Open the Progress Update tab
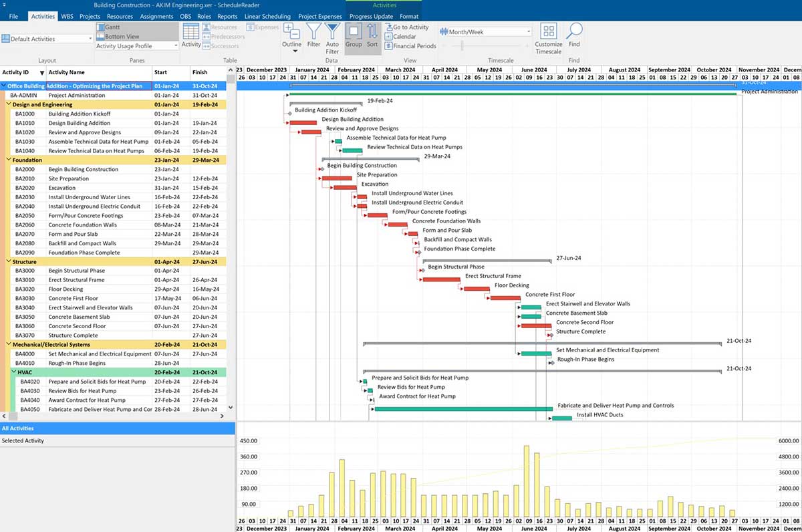The image size is (802, 532). (371, 16)
